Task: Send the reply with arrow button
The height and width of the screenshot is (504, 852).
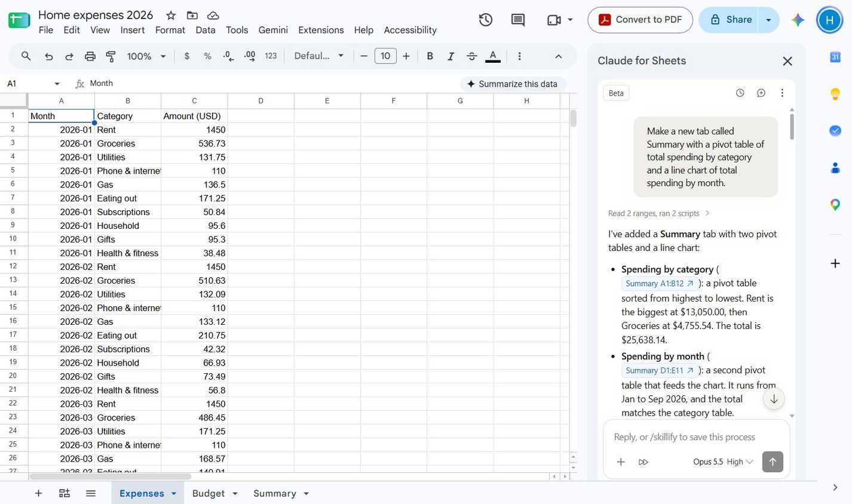Action: pos(773,462)
